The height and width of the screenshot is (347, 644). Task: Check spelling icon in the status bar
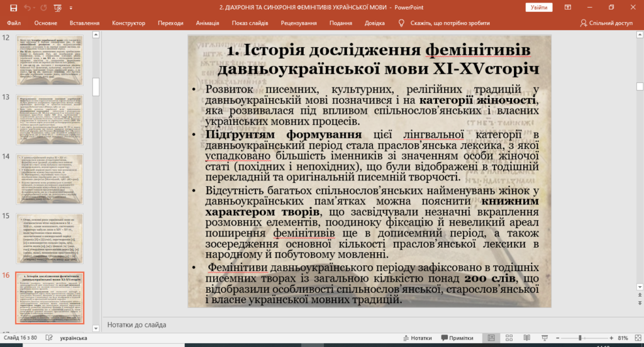click(x=49, y=338)
